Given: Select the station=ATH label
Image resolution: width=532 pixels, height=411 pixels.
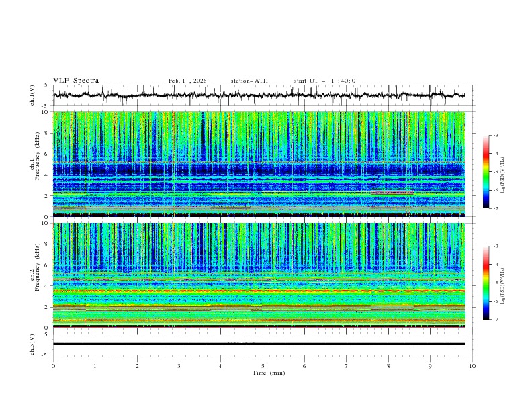Looking at the screenshot, I should click(x=249, y=81).
